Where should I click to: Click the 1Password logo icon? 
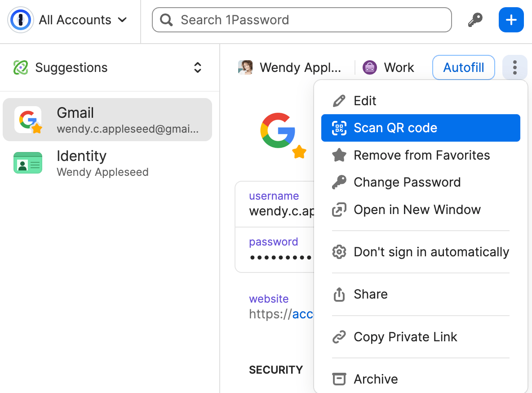pos(20,20)
